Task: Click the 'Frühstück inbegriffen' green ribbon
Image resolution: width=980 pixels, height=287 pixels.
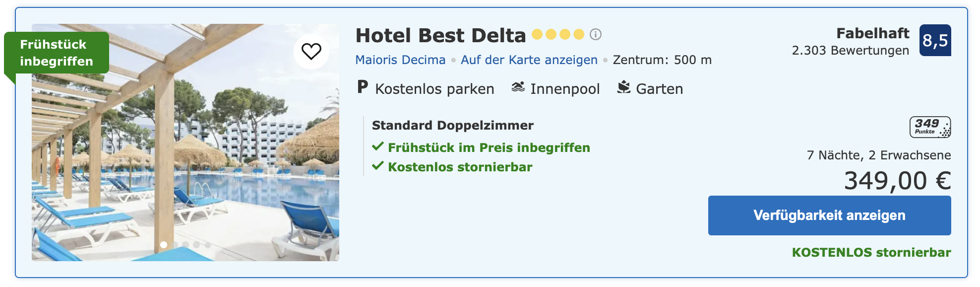Action: tap(57, 53)
